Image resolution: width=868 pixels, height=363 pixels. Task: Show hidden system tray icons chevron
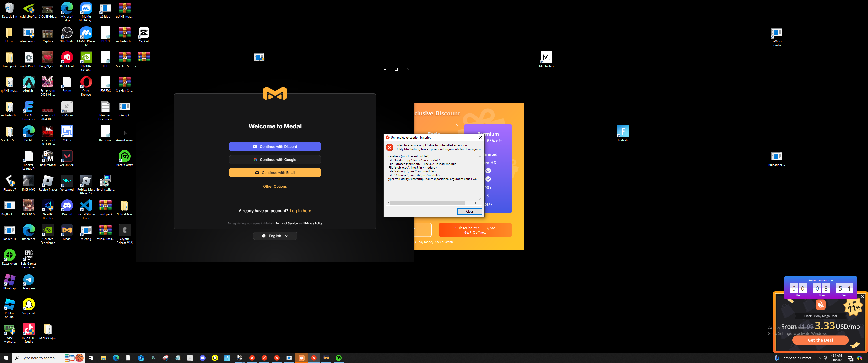819,358
